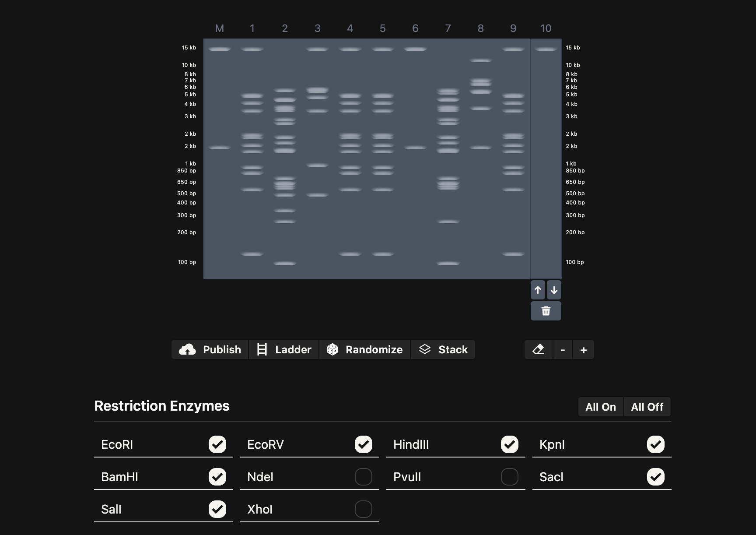This screenshot has width=756, height=535.
Task: Select the M marker lane header
Action: (x=219, y=28)
